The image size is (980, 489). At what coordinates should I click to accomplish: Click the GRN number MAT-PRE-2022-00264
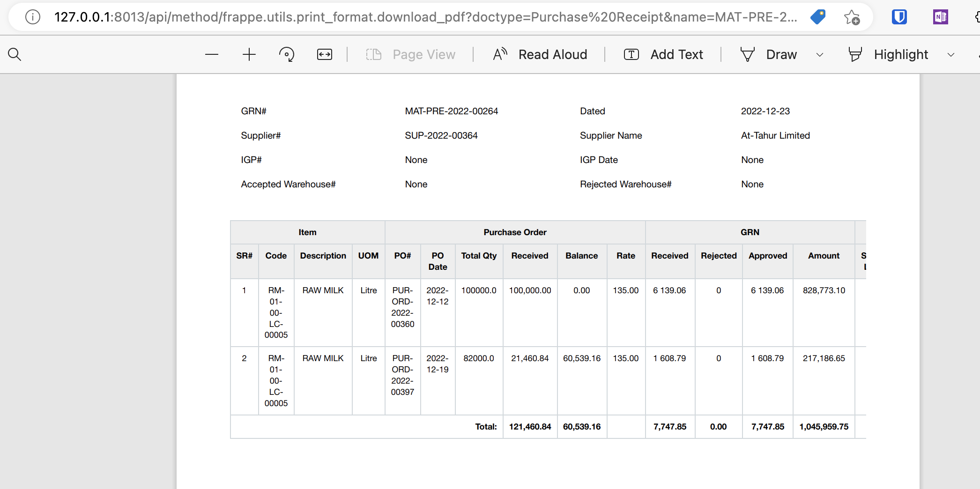point(451,111)
